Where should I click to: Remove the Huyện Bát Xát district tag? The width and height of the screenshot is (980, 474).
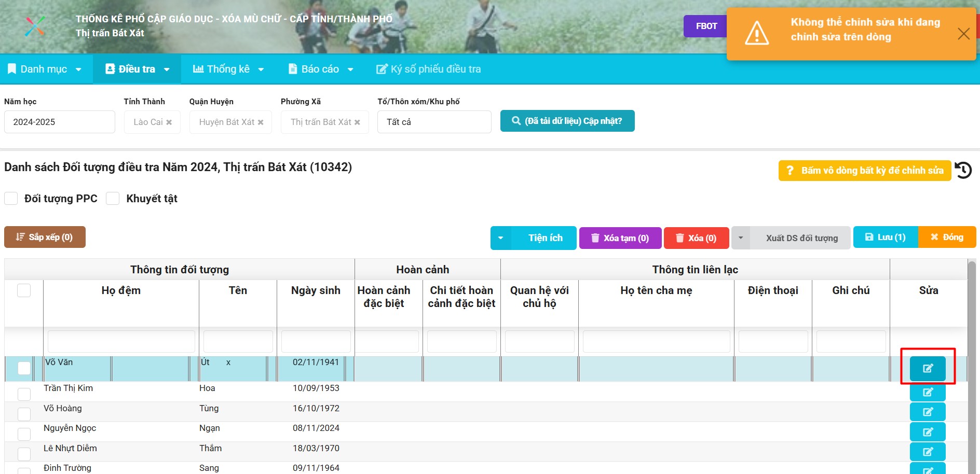click(x=261, y=122)
